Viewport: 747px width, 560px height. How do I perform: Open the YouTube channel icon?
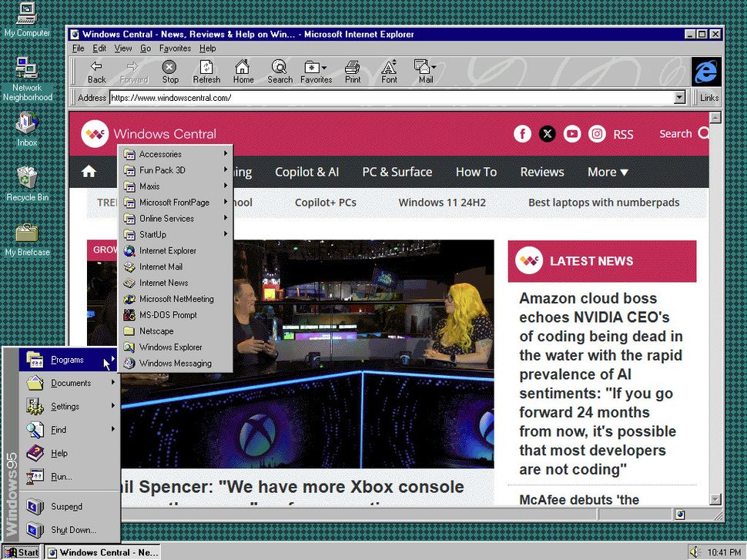click(572, 133)
